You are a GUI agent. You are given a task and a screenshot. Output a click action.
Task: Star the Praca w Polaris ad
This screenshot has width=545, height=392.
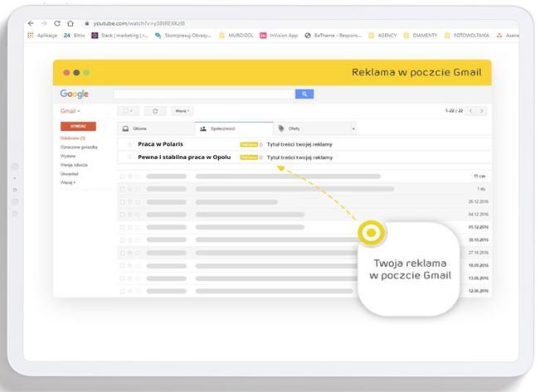pos(129,144)
